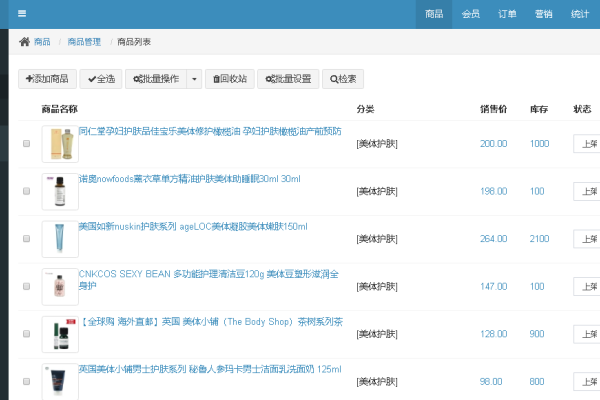This screenshot has width=600, height=400.
Task: Check the box for 秘鲁人参玛卡男士洁面乳 row
Action: point(26,382)
